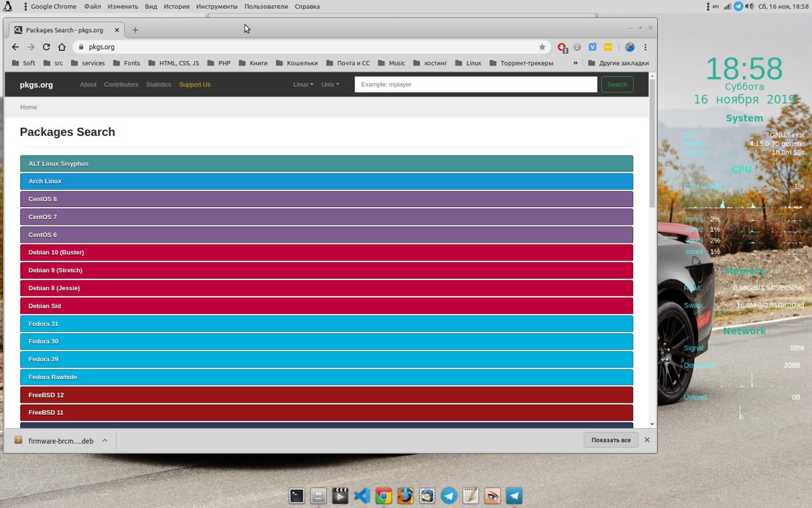Open the История menu
This screenshot has width=812, height=508.
(176, 6)
